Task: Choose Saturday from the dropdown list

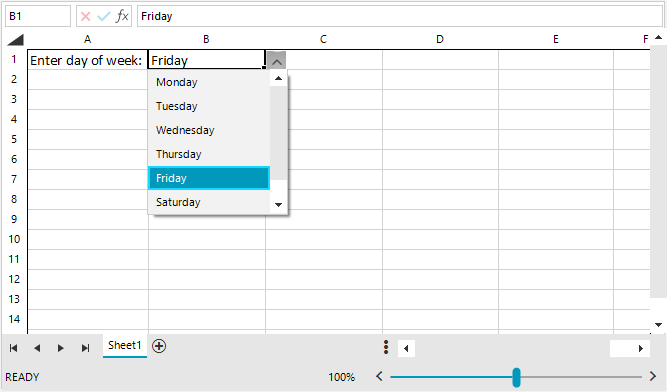Action: [x=209, y=202]
